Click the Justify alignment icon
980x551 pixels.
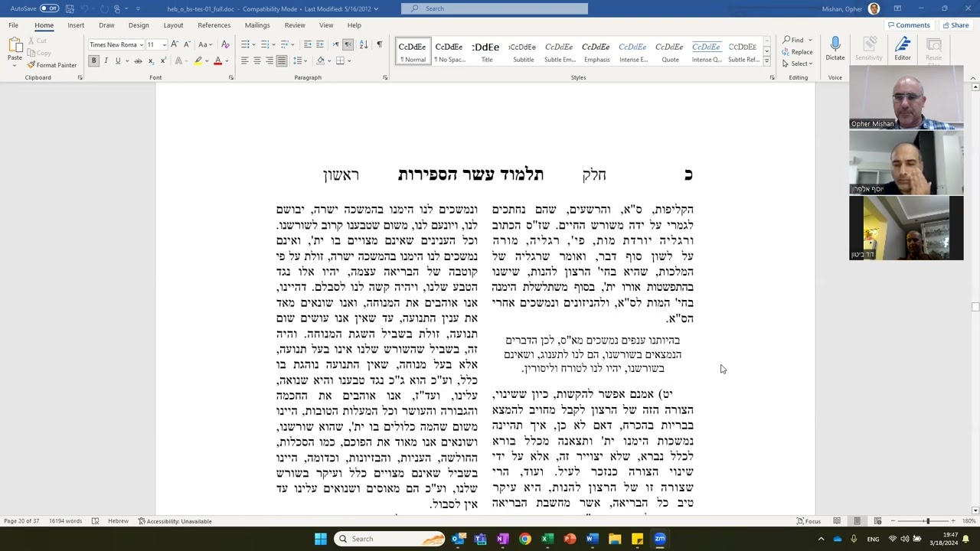click(282, 60)
